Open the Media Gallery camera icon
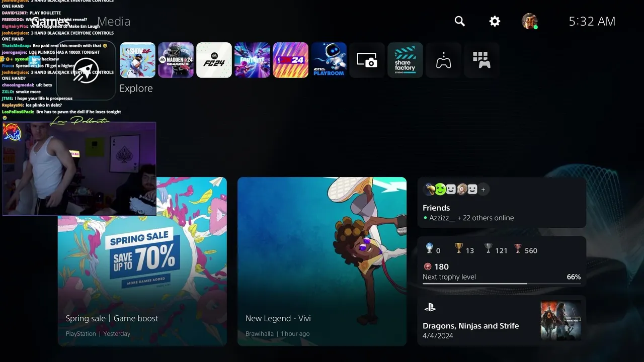This screenshot has height=362, width=644. point(367,60)
